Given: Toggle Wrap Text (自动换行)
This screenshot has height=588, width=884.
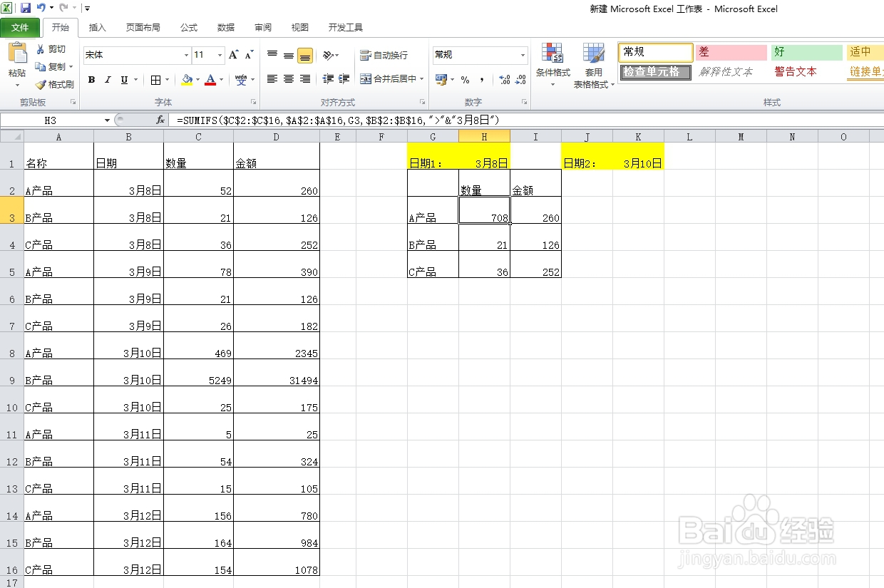Looking at the screenshot, I should [384, 55].
